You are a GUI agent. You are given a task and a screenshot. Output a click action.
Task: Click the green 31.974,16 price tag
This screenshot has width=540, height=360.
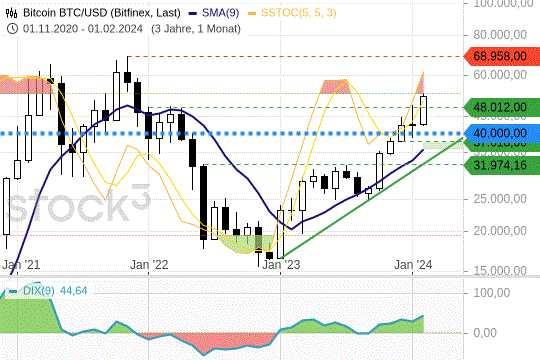[x=502, y=165]
